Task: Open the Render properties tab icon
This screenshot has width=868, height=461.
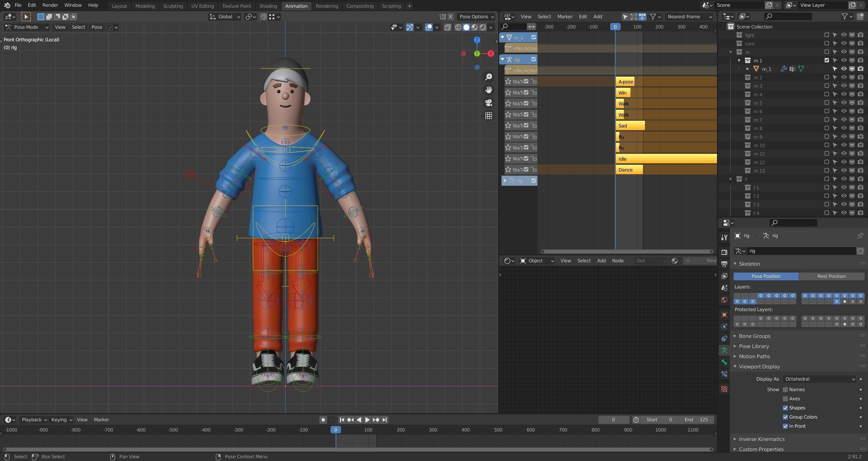Action: coord(724,252)
